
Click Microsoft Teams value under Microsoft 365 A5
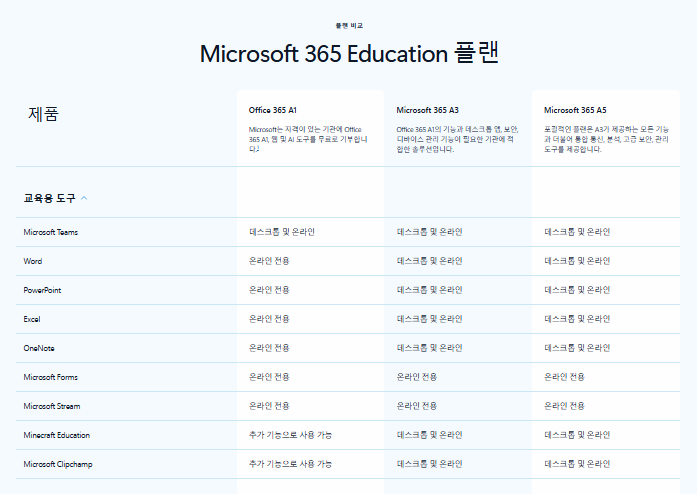click(577, 232)
